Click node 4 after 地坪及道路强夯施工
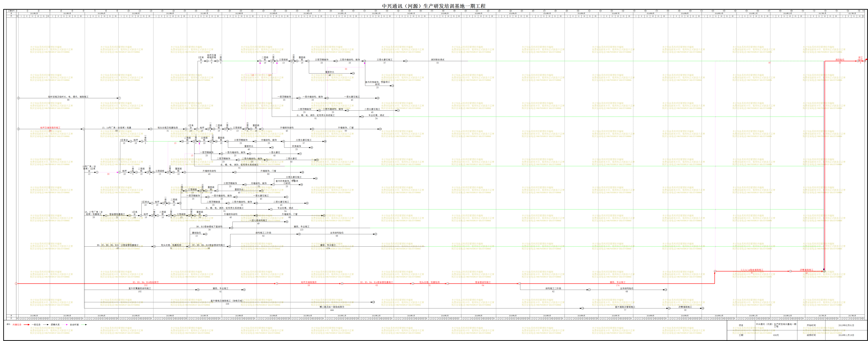 click(84, 129)
